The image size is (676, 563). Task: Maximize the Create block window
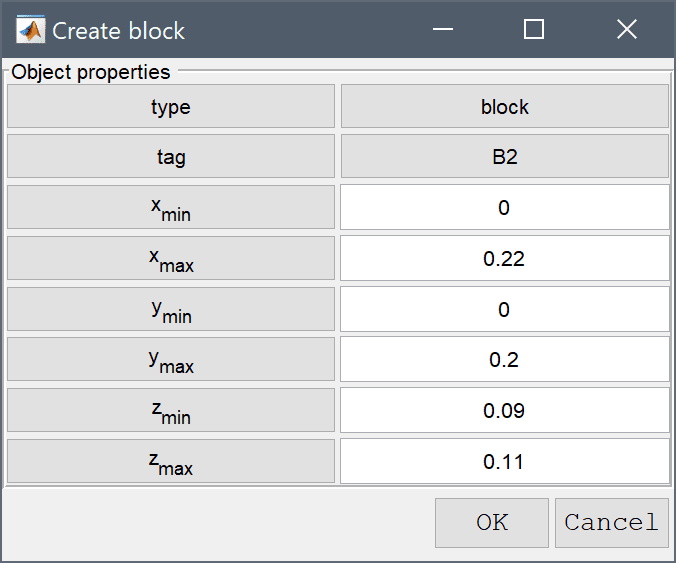pos(534,29)
